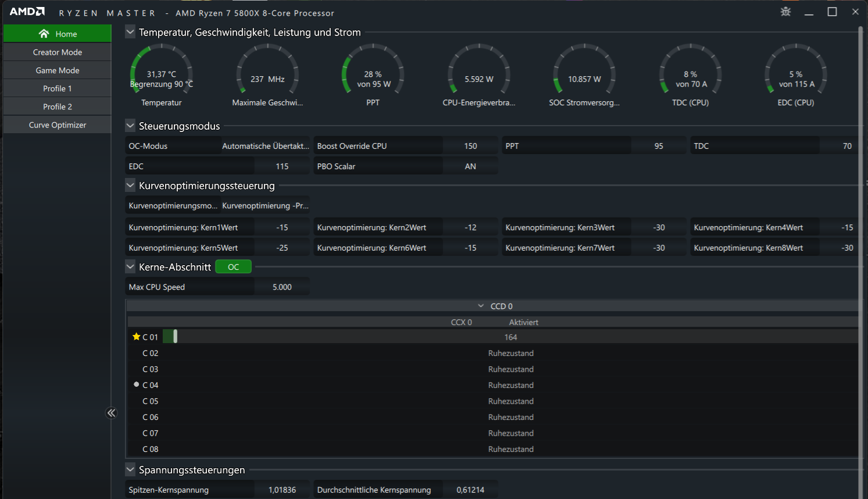Collapse the Temperatur, Geschwindigkeit section
868x499 pixels.
[130, 32]
